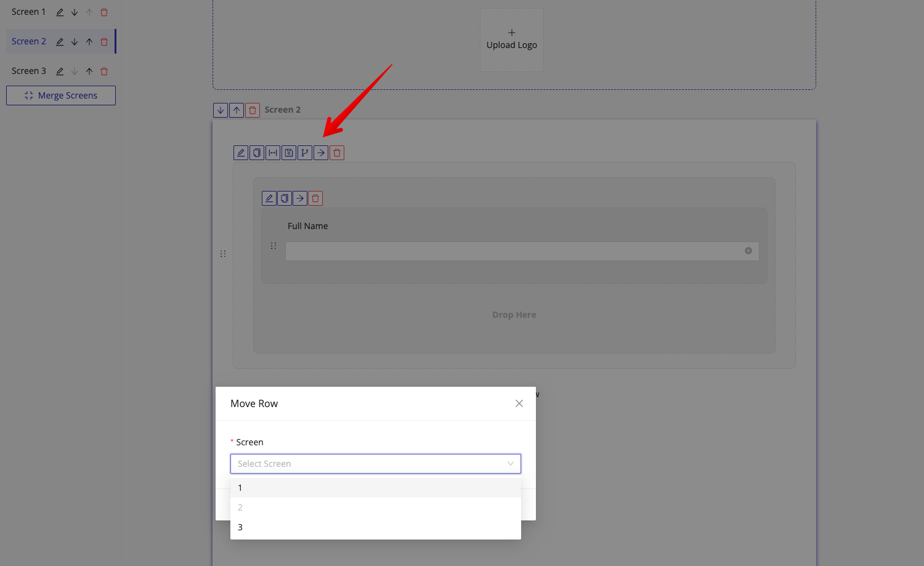Image resolution: width=924 pixels, height=566 pixels.
Task: Delete Screen 1 in the sidebar list
Action: pyautogui.click(x=104, y=12)
